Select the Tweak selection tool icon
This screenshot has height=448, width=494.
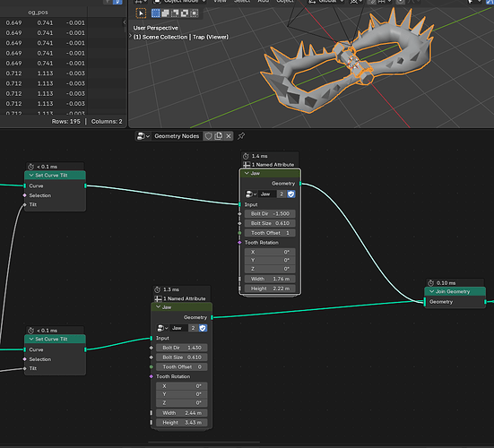click(141, 13)
